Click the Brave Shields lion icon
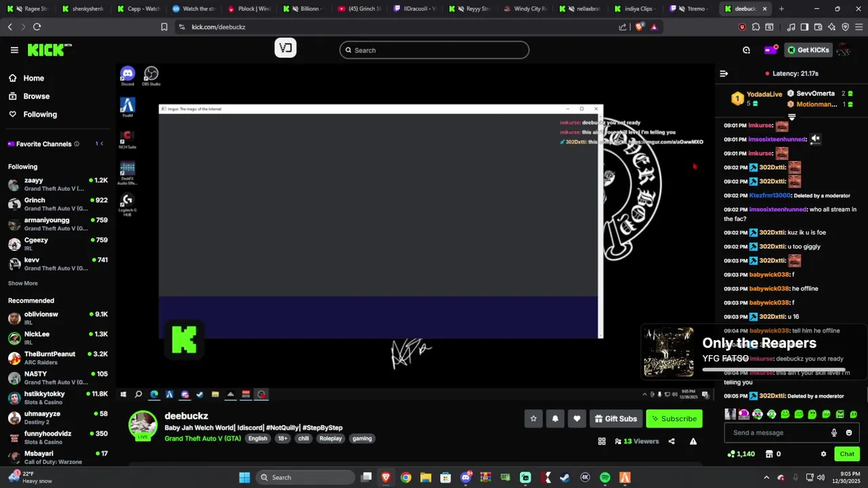 [638, 27]
